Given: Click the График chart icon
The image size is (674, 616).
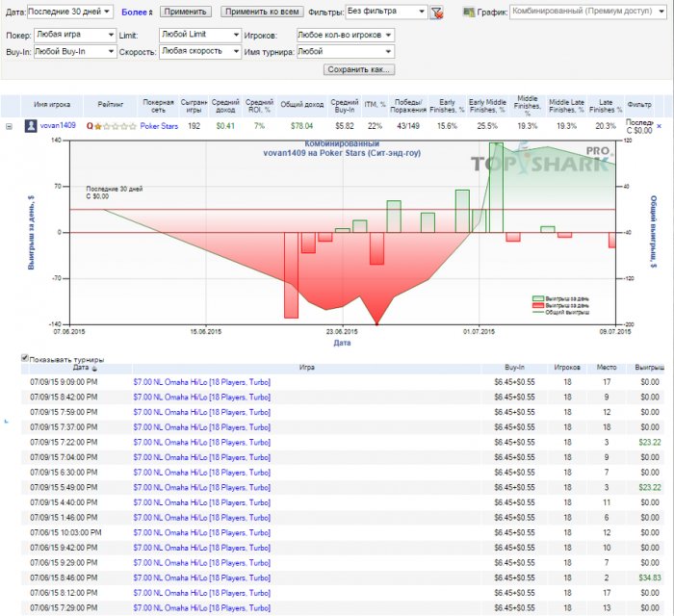Looking at the screenshot, I should point(468,13).
